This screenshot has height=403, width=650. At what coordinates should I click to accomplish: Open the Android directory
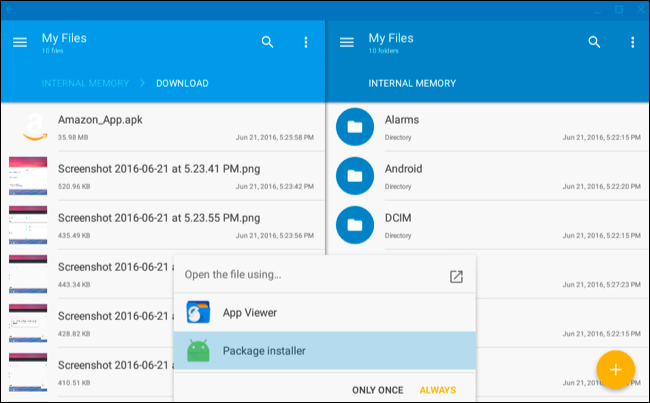(x=488, y=176)
